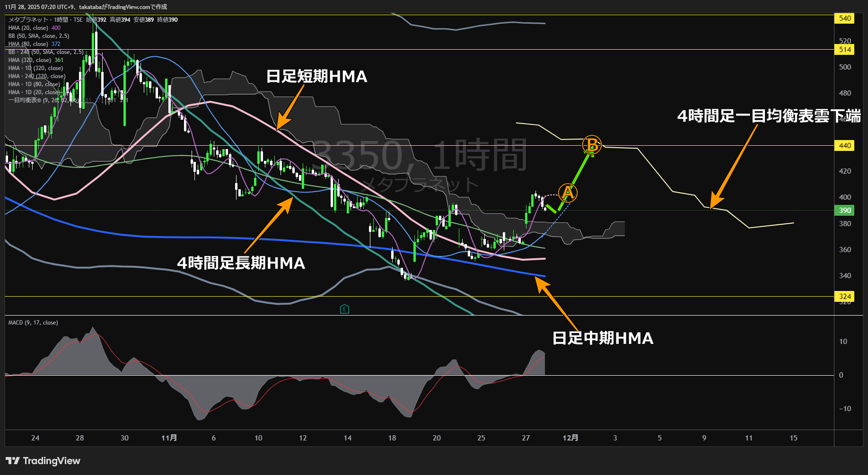The height and width of the screenshot is (475, 868).
Task: Select the 日足短期HMA text annotation
Action: coord(317,77)
